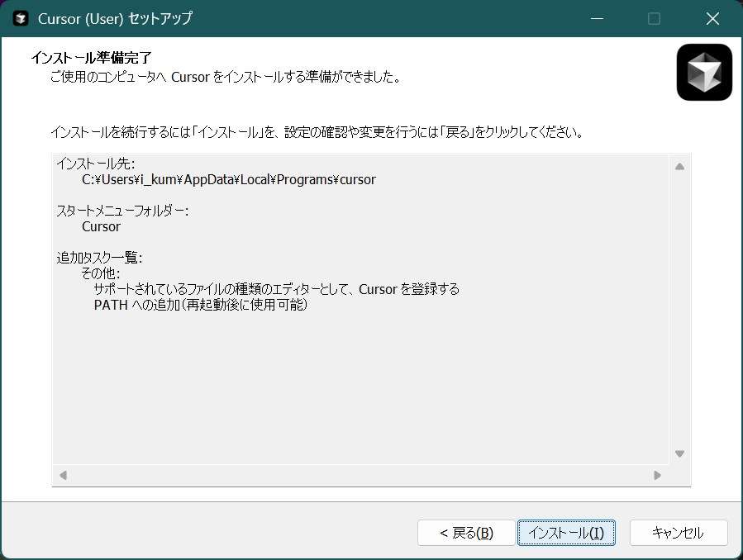Click the horizontal scroll right arrow

(657, 475)
